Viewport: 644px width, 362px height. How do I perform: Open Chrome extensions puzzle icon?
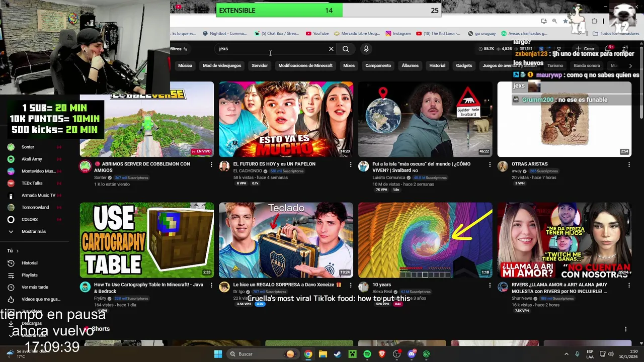click(595, 21)
